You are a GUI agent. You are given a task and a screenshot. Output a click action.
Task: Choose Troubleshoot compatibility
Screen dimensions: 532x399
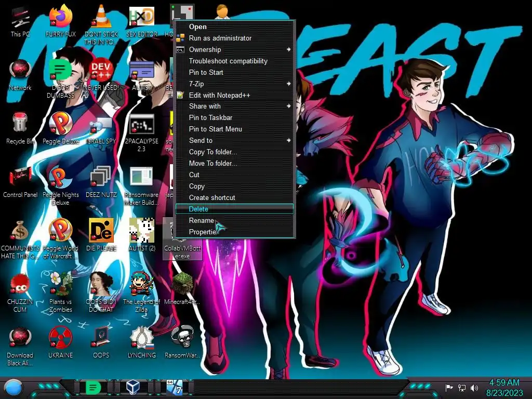click(234, 61)
